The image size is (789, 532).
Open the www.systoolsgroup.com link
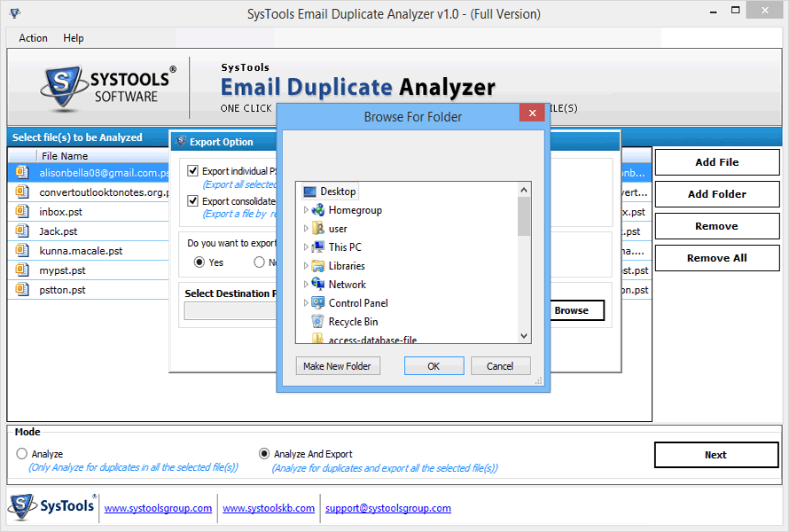click(x=158, y=508)
